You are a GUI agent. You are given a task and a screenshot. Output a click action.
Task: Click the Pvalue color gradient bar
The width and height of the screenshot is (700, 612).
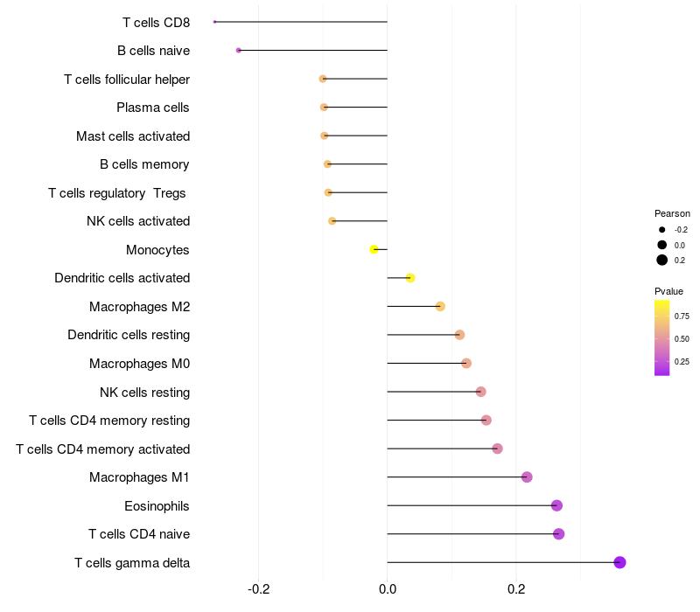click(x=661, y=338)
